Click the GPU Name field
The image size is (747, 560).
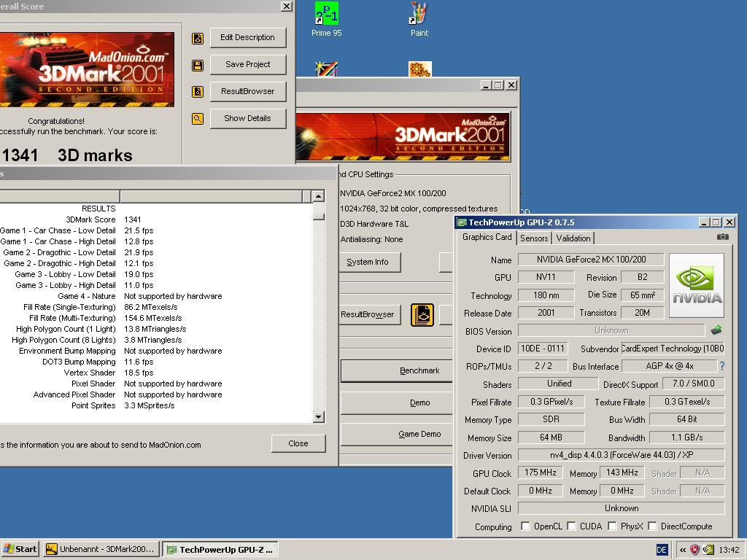pyautogui.click(x=591, y=260)
